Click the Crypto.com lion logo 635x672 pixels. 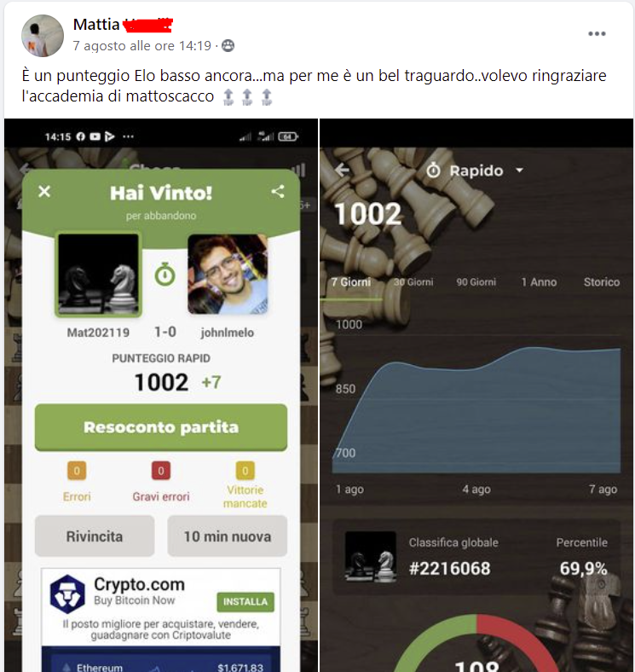pyautogui.click(x=67, y=594)
